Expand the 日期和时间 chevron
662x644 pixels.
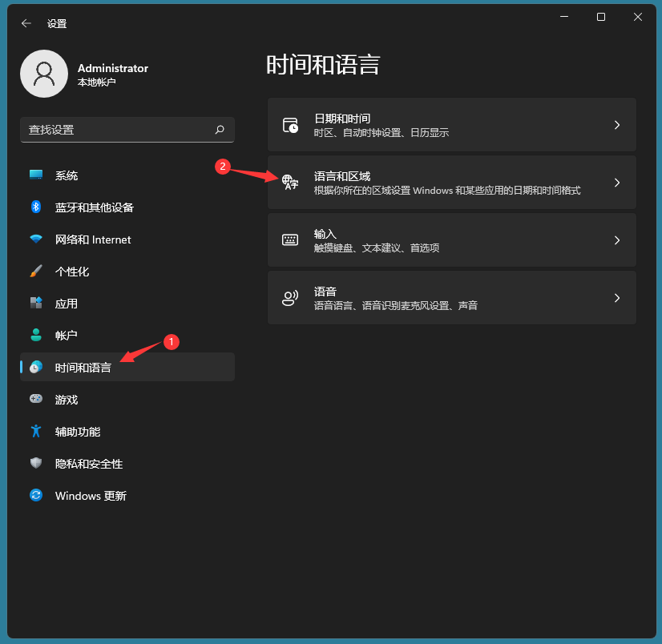click(x=617, y=125)
